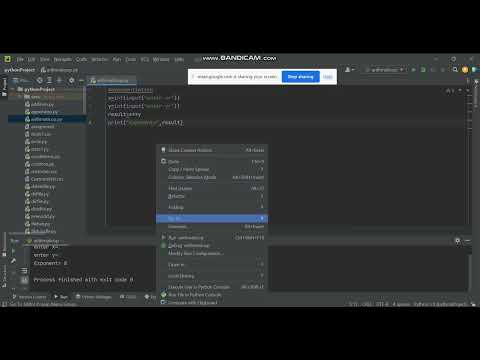Screen dimensions: 480x360
Task: Click the Rerun icon in Run panel
Action: 13,251
